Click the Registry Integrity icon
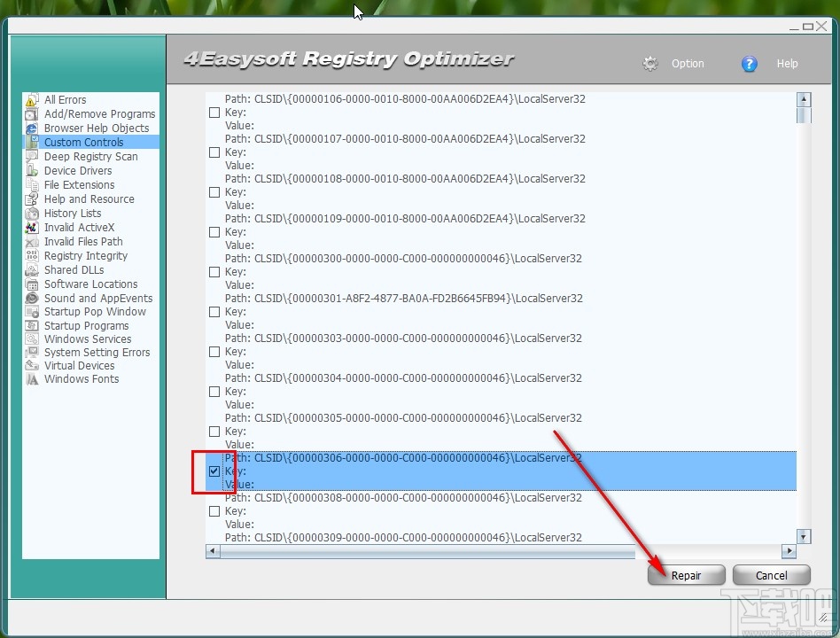Screen dimensions: 840x638 32,256
